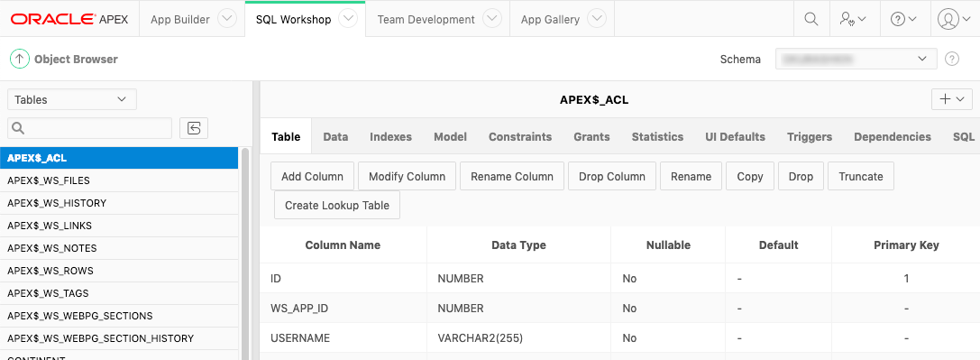
Task: Go to Team Development tab
Action: 426,19
